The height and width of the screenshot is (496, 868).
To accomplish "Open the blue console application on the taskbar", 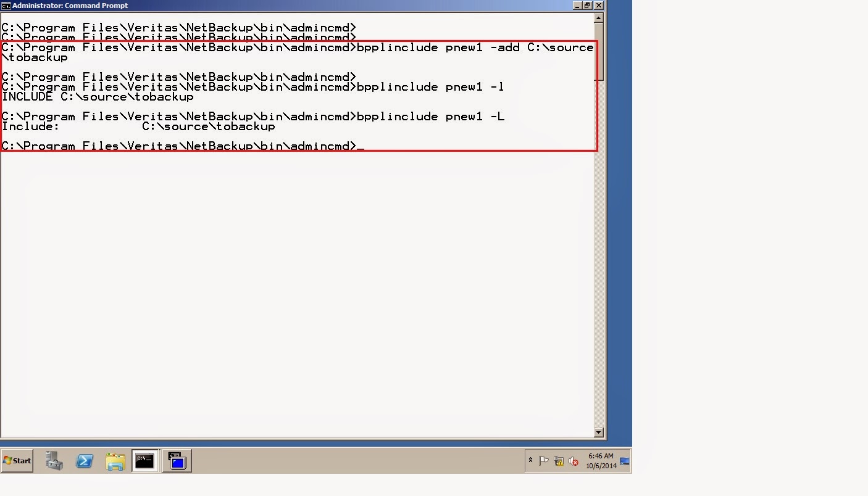I will (177, 460).
